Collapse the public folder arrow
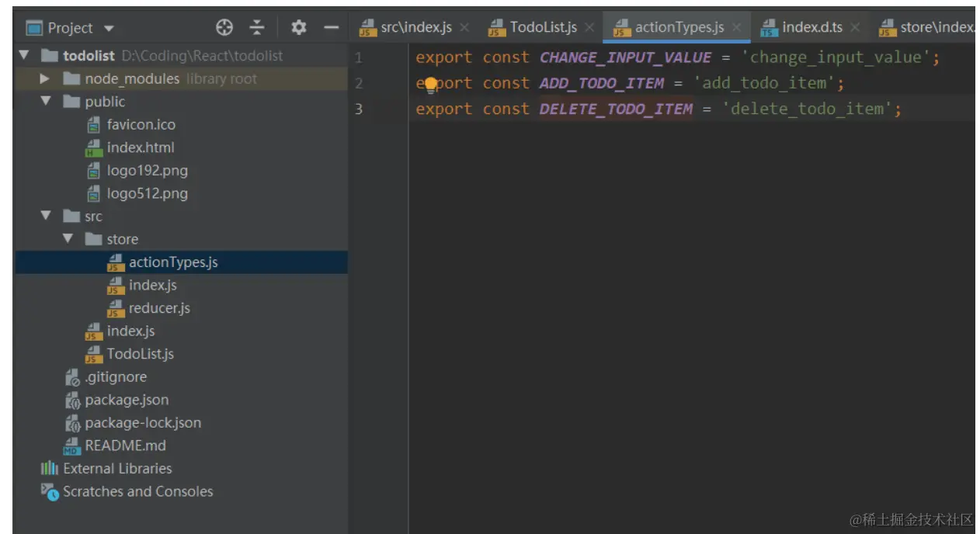980x534 pixels. point(46,101)
